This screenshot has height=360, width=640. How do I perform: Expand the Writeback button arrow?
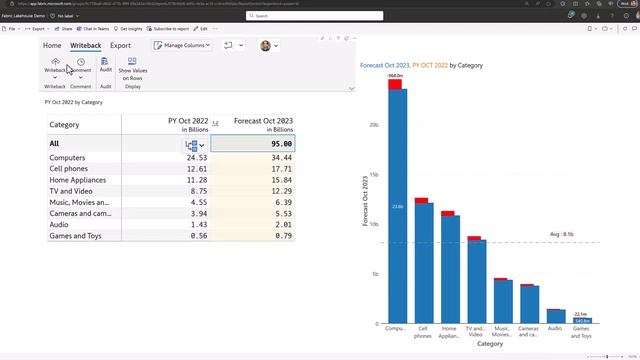(x=55, y=78)
